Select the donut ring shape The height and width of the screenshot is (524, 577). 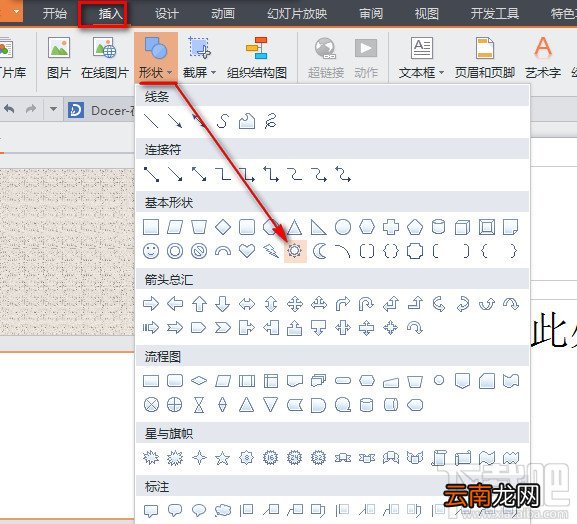[175, 251]
